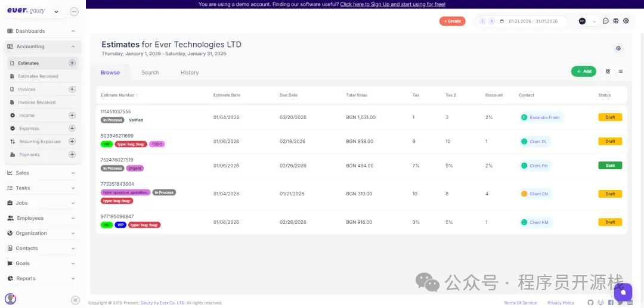Screen dimensions: 644x308
Task: Click the green Sent status badge
Action: (x=610, y=166)
